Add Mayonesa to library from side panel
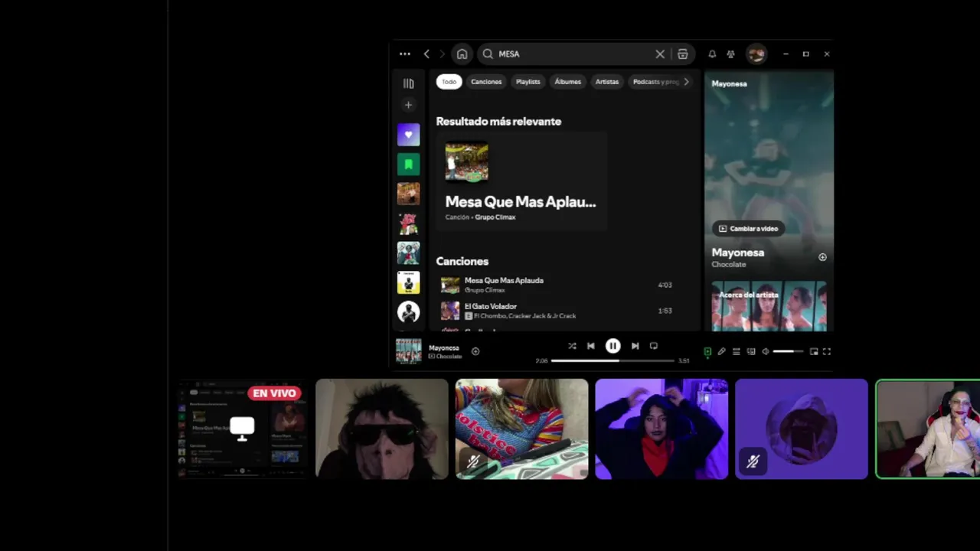The height and width of the screenshot is (551, 980). (822, 257)
